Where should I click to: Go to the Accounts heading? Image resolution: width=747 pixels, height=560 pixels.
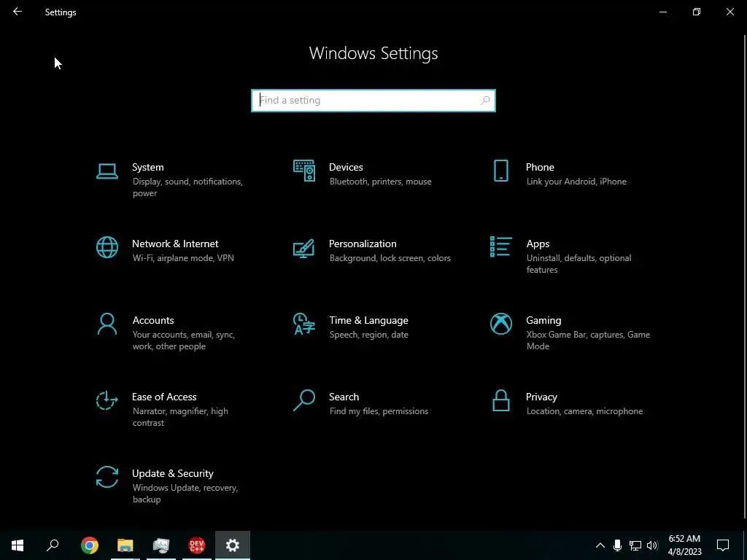point(153,321)
